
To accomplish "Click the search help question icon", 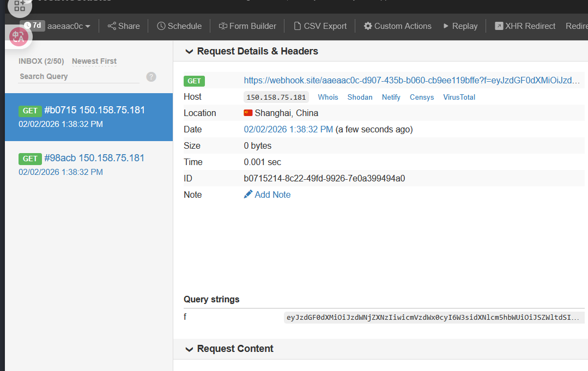I will coord(151,77).
